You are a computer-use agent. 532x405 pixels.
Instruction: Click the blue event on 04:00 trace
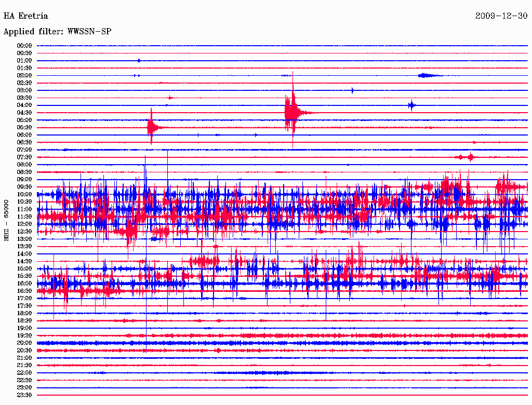coord(411,105)
